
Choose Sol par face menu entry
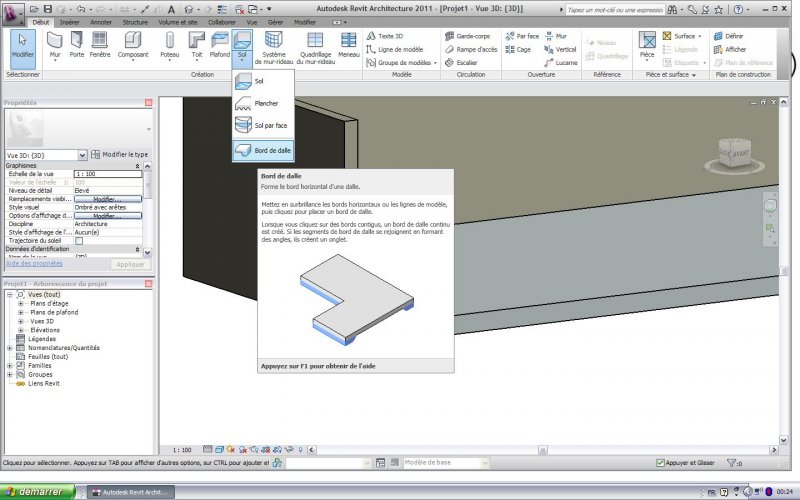[x=263, y=126]
